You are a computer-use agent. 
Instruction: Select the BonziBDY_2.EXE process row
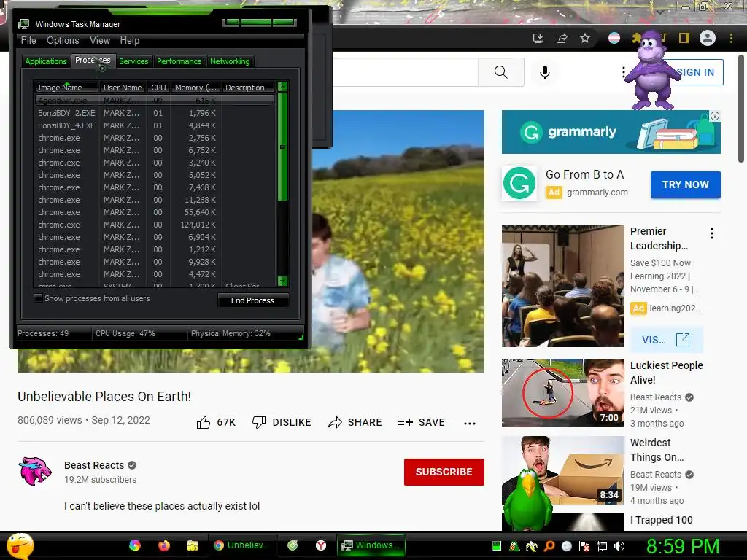pos(155,113)
